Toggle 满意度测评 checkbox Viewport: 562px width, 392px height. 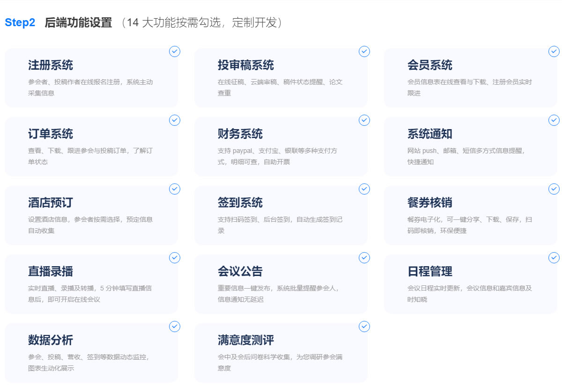(364, 327)
